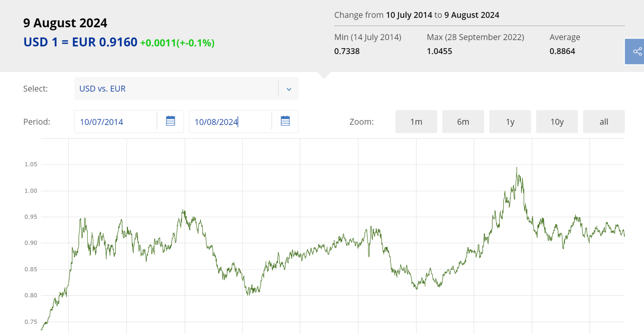
Task: Switch zoom to 1y view
Action: tap(510, 121)
